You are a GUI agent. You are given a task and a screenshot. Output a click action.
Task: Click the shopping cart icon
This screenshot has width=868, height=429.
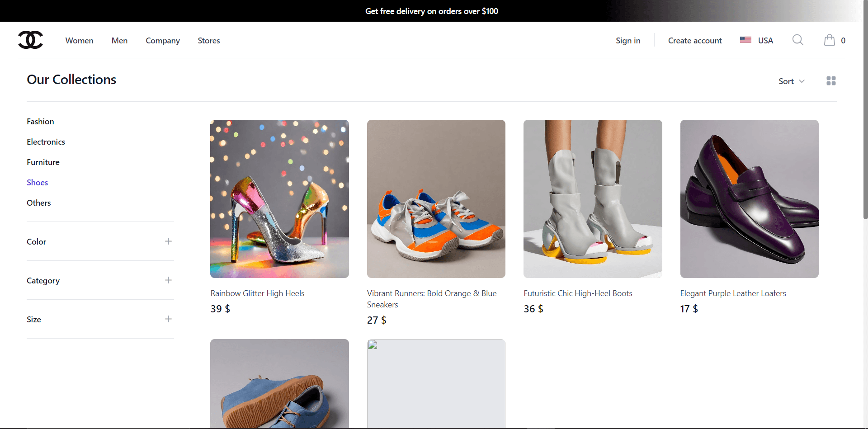point(830,40)
